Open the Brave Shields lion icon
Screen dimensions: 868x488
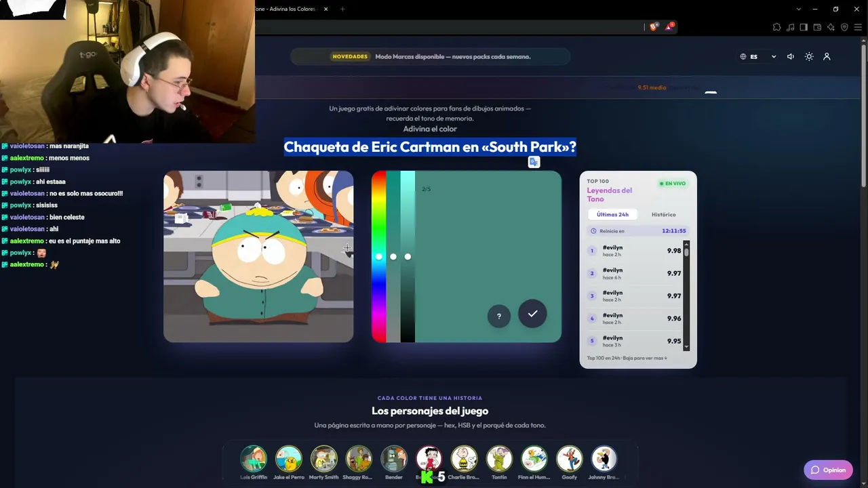(x=654, y=27)
